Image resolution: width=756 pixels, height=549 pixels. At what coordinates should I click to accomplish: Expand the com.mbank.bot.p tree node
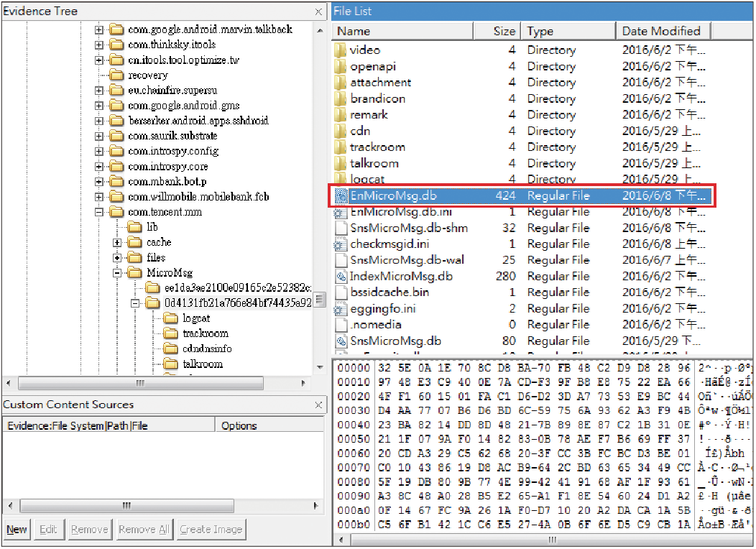point(100,182)
